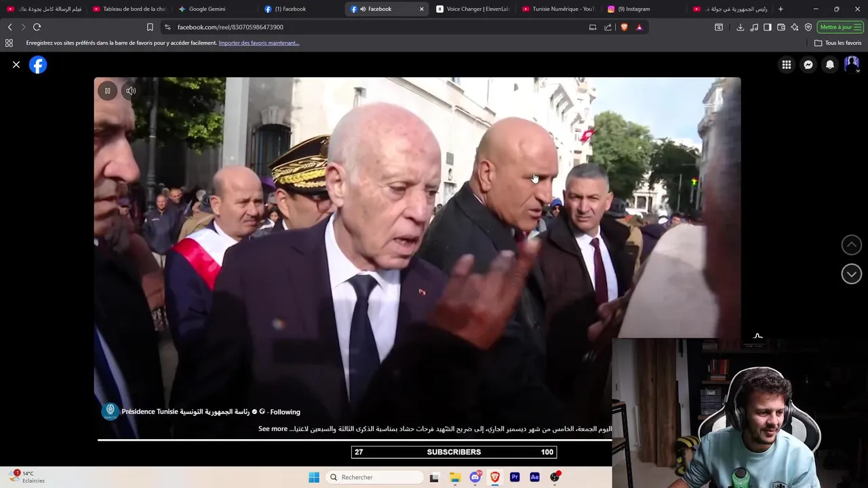
Task: Open the Windows Start menu
Action: pyautogui.click(x=314, y=477)
